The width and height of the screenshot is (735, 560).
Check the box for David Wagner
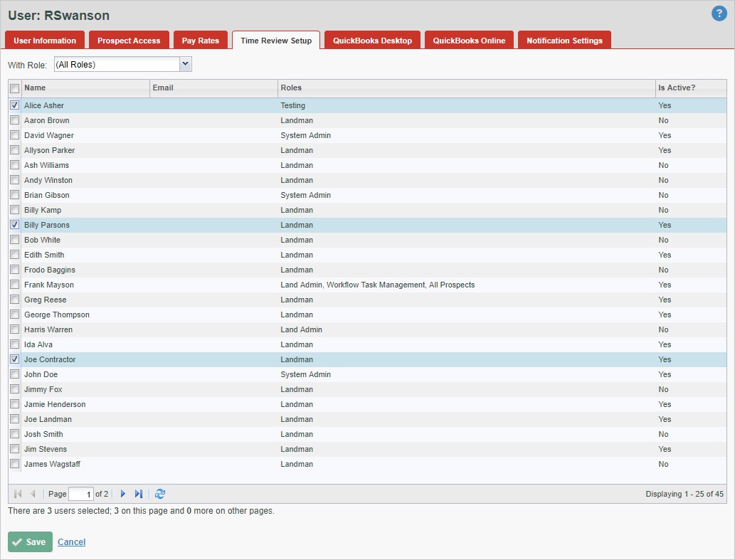pyautogui.click(x=15, y=135)
